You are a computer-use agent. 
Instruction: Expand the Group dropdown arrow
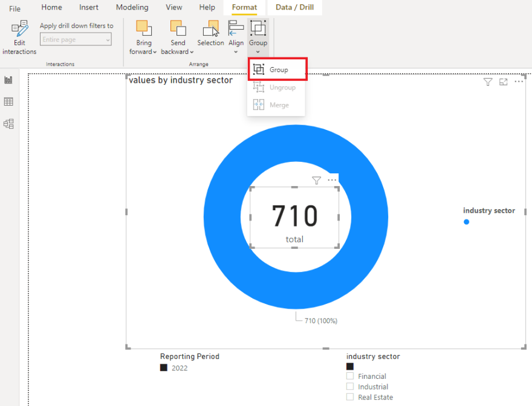pos(258,52)
